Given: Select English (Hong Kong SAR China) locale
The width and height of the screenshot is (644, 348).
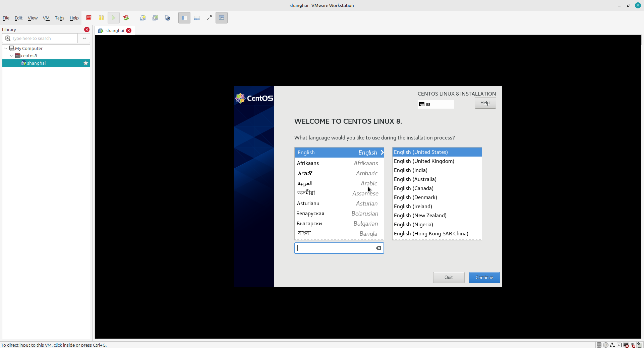Looking at the screenshot, I should pyautogui.click(x=437, y=234).
